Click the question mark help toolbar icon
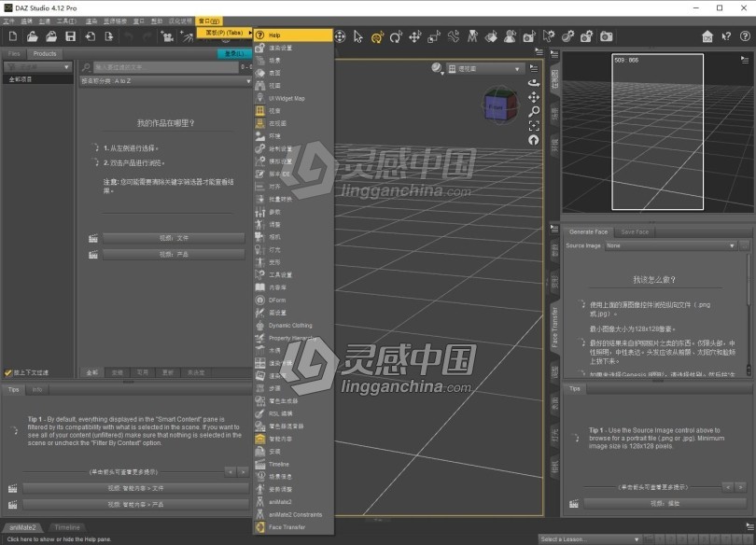756x545 pixels. (x=745, y=36)
